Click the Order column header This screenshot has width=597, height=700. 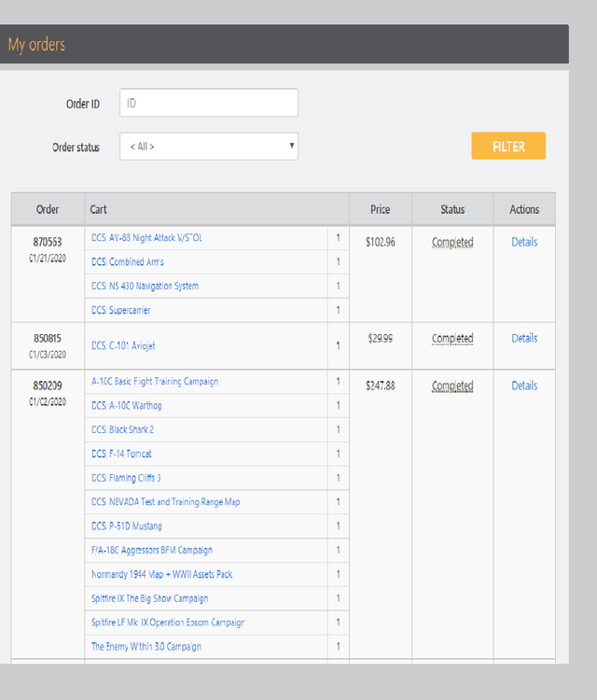(x=48, y=209)
